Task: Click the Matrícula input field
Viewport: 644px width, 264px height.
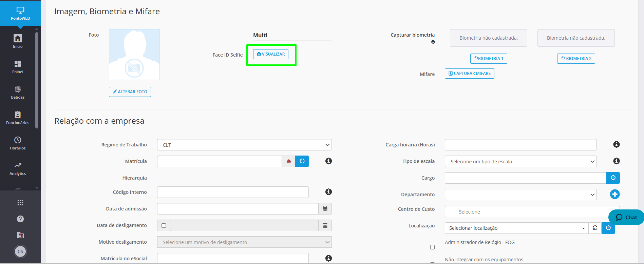Action: click(220, 161)
